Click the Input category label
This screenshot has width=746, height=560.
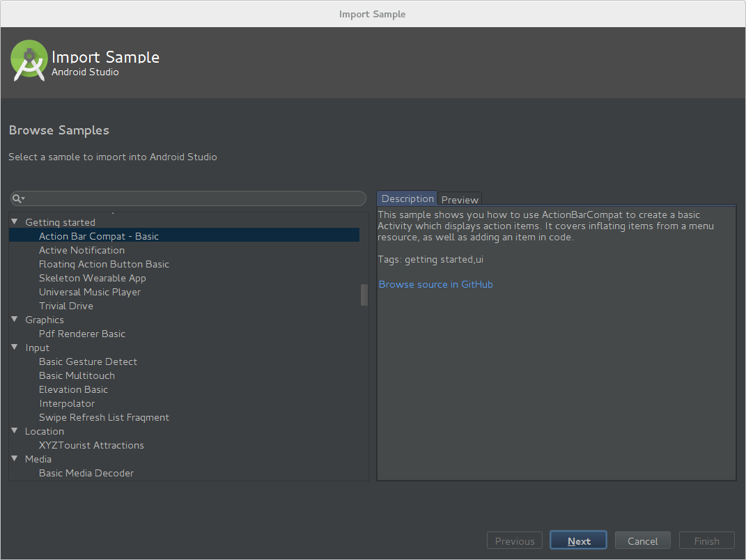(37, 348)
